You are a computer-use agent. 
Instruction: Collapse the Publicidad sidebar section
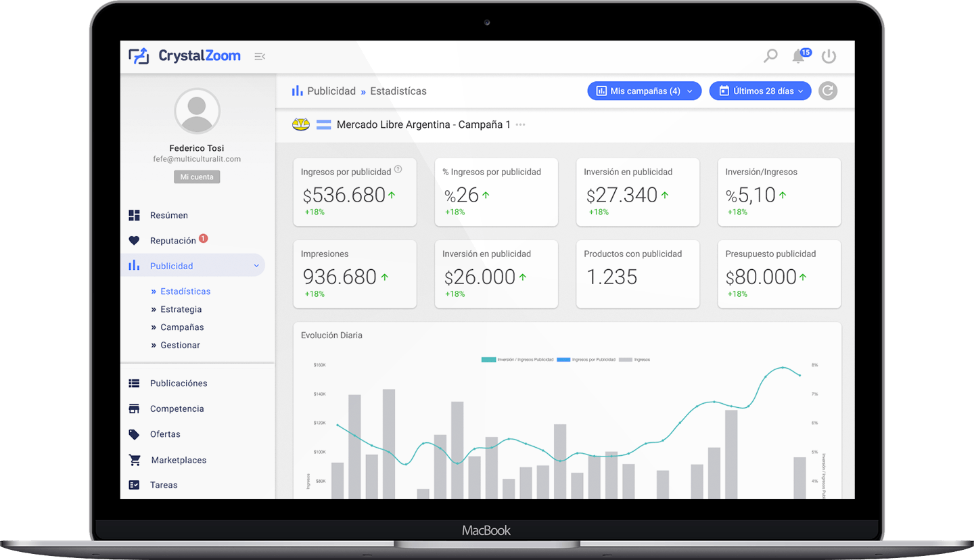pos(256,266)
